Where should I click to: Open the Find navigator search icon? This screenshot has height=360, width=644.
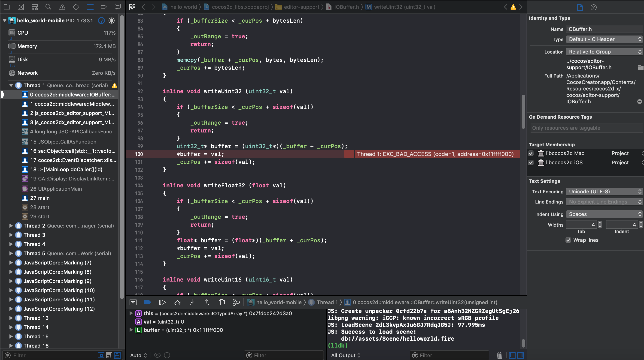48,7
